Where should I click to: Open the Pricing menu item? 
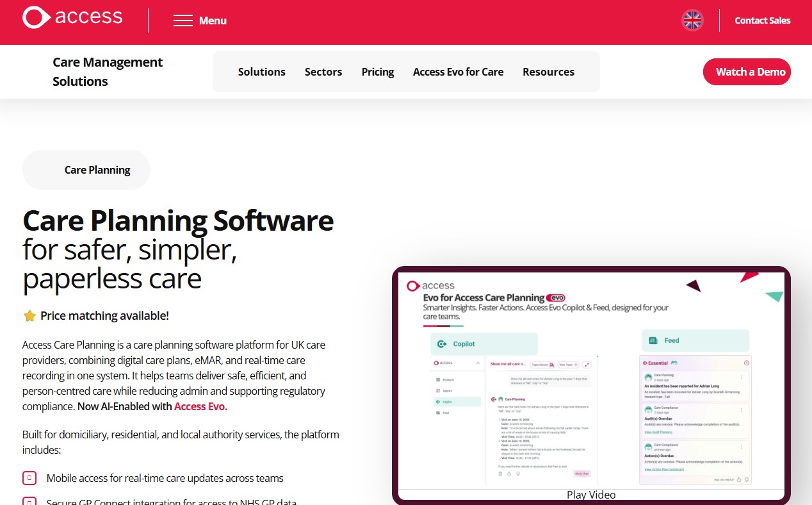click(x=378, y=72)
